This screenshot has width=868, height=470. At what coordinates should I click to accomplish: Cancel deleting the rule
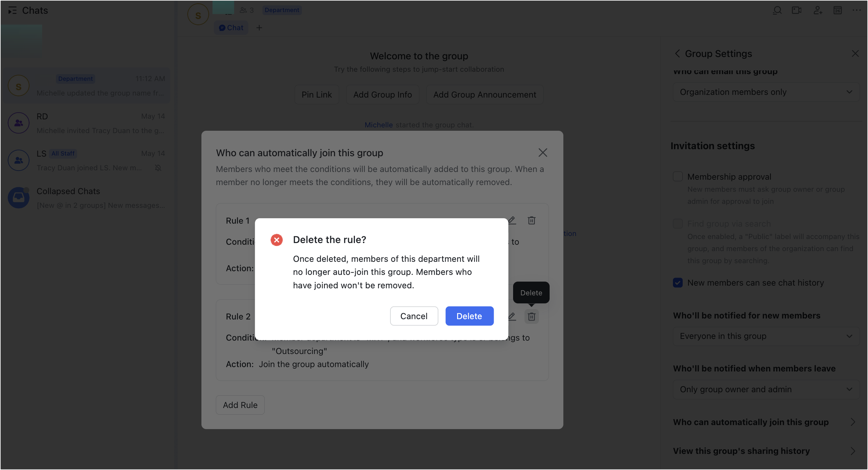point(414,316)
